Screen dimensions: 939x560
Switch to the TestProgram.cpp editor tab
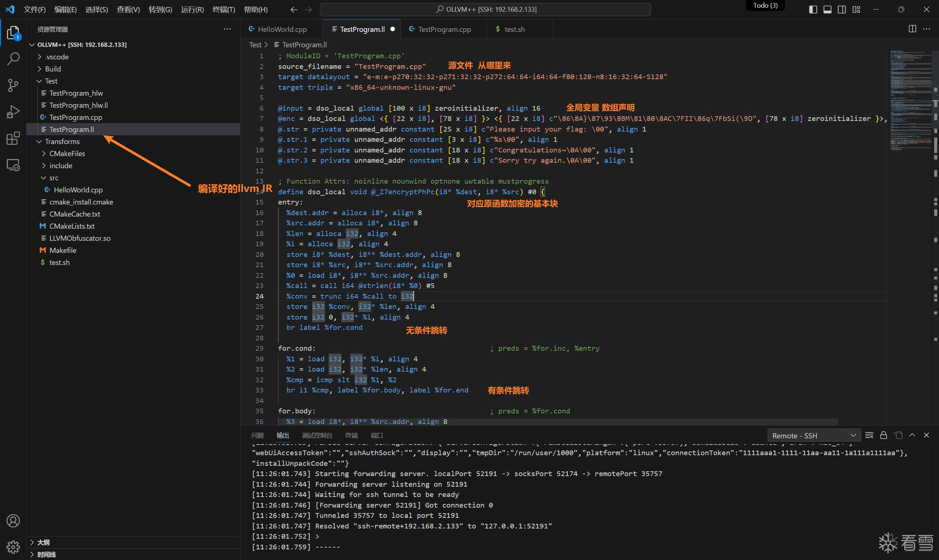coord(444,29)
